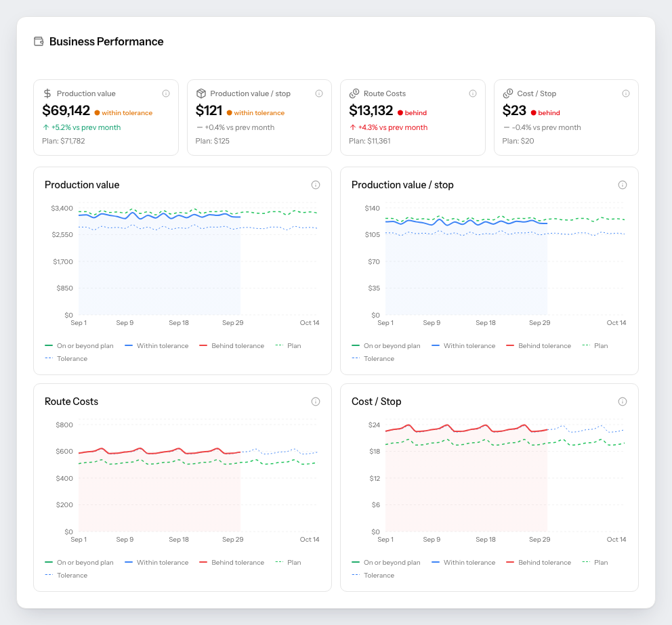Click Sep 18 axis label in Production value chart
Screen dimensions: 672x625
point(179,323)
